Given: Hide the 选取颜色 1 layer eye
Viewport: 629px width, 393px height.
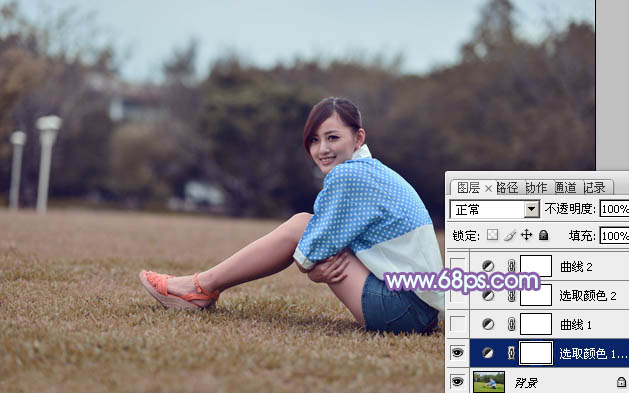Looking at the screenshot, I should point(457,353).
